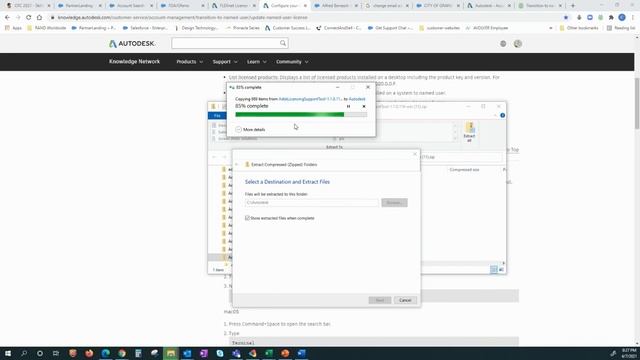
Task: Switch Explorer to large icons view
Action: pyautogui.click(x=501, y=269)
